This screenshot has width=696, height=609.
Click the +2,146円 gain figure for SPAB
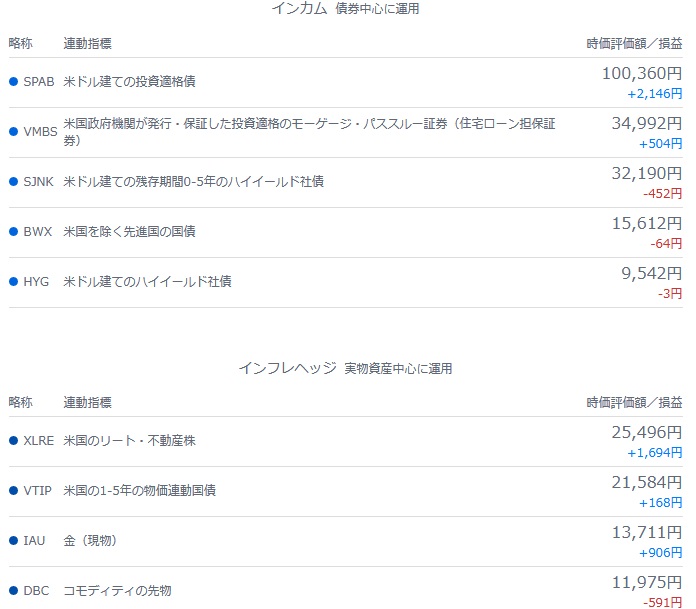click(655, 93)
